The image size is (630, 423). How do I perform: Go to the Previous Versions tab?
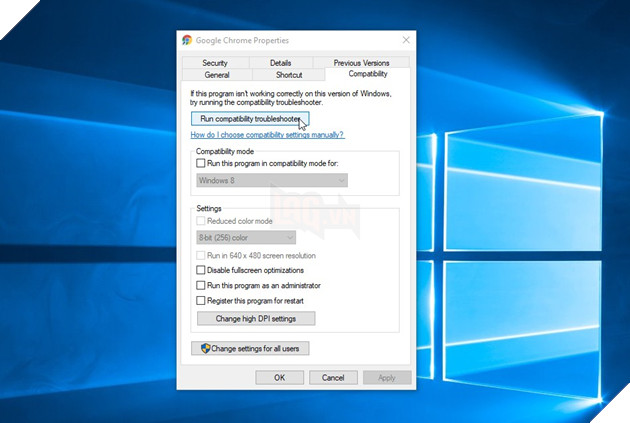click(x=361, y=63)
